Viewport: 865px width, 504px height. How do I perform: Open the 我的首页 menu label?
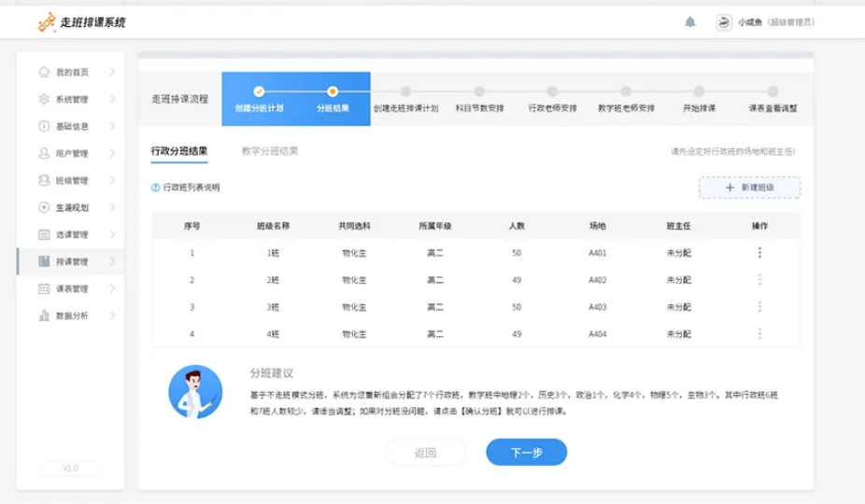72,72
